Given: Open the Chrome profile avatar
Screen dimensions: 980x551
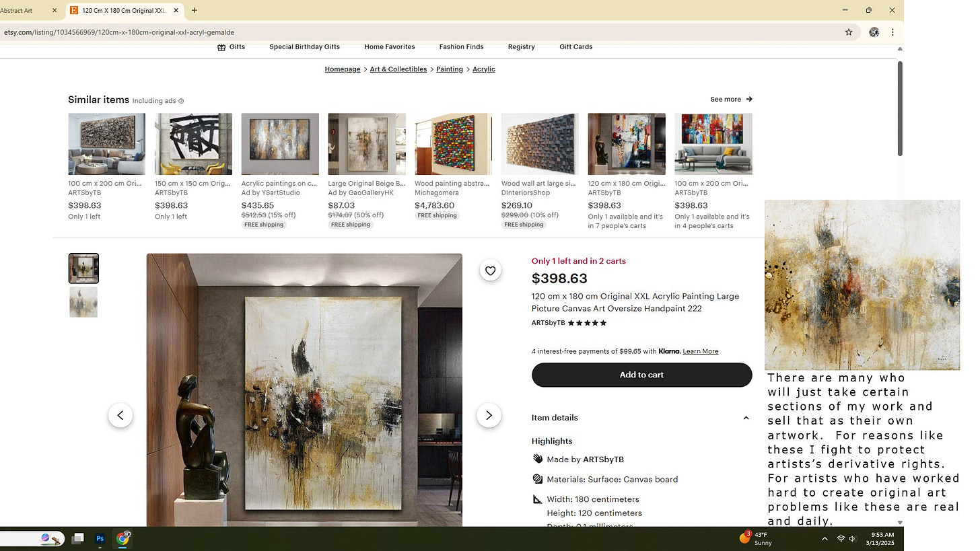Looking at the screenshot, I should (x=874, y=32).
